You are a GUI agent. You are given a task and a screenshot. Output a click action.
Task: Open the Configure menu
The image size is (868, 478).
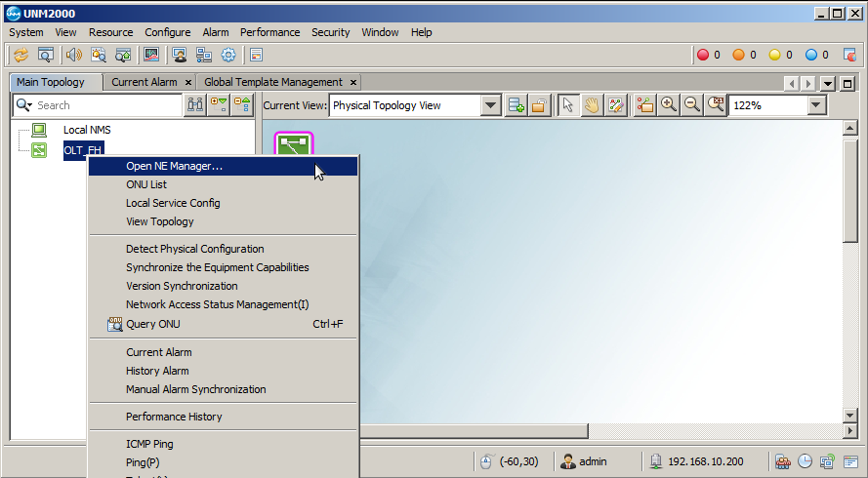tap(168, 32)
